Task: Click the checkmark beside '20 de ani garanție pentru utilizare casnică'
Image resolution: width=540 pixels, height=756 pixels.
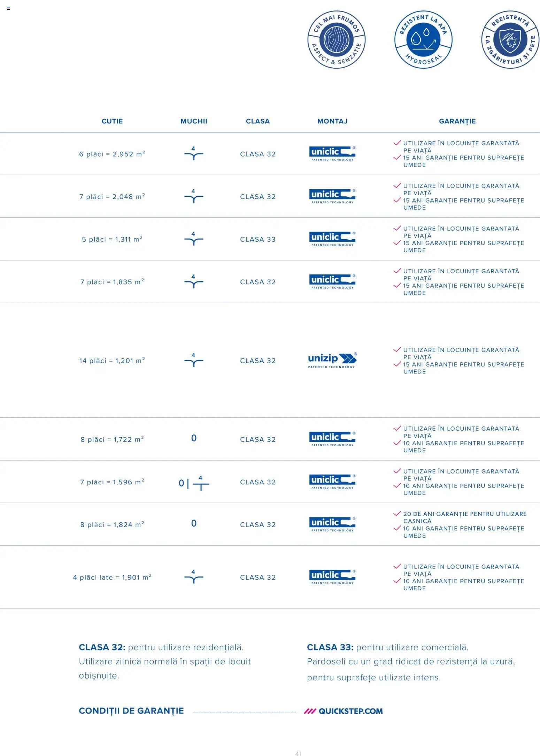Action: click(397, 514)
